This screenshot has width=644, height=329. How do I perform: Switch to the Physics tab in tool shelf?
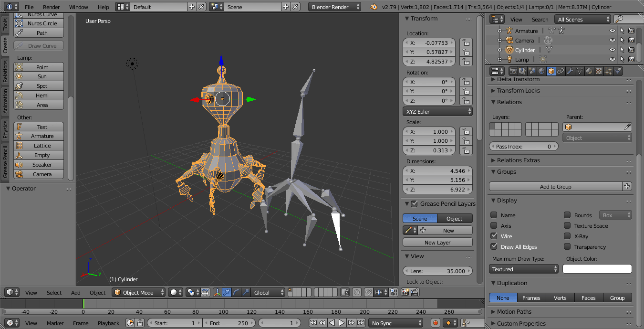pos(5,129)
